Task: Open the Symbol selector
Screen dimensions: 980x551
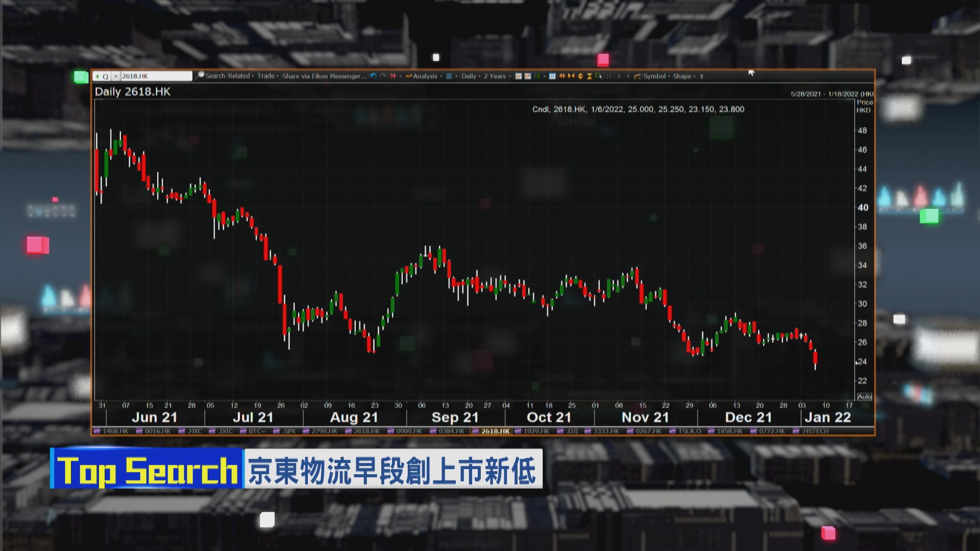Action: point(657,76)
